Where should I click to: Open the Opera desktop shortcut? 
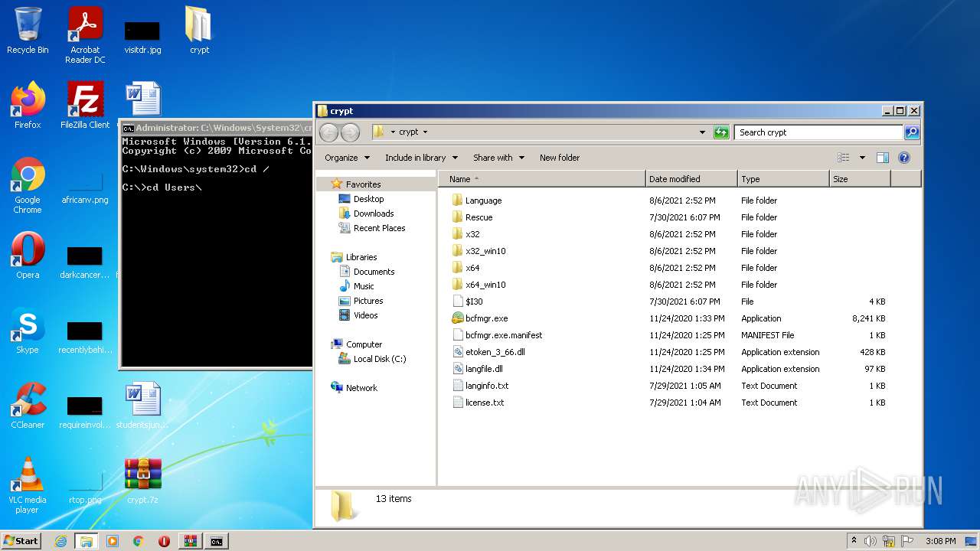28,256
